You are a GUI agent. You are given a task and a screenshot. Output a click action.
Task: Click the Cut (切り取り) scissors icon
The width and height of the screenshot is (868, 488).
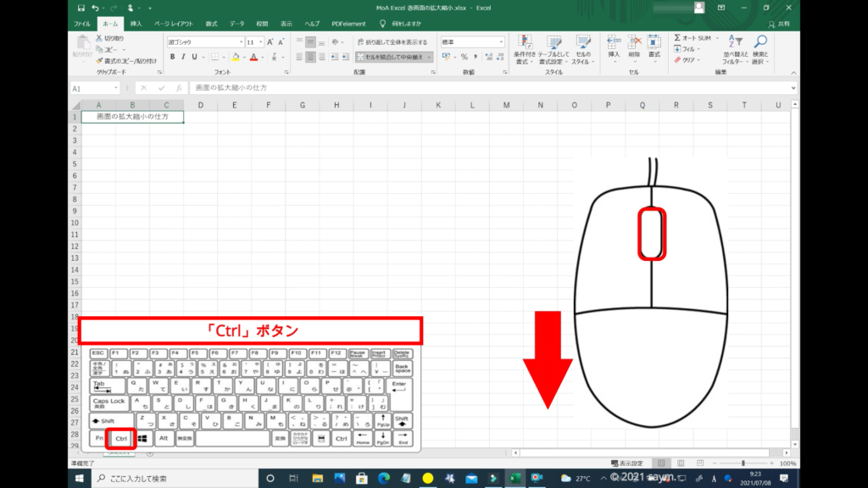99,39
